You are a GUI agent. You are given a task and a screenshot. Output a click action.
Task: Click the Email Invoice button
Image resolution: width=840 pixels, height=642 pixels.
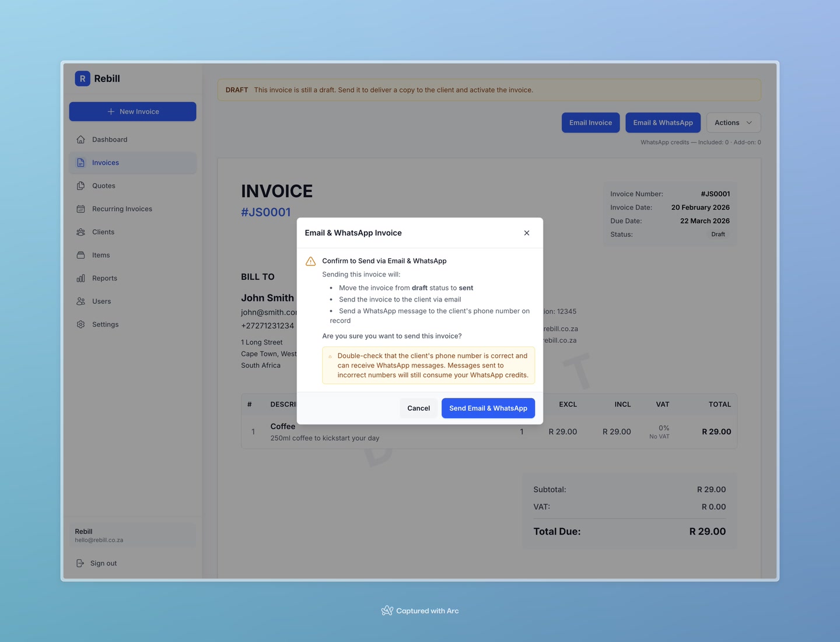590,122
